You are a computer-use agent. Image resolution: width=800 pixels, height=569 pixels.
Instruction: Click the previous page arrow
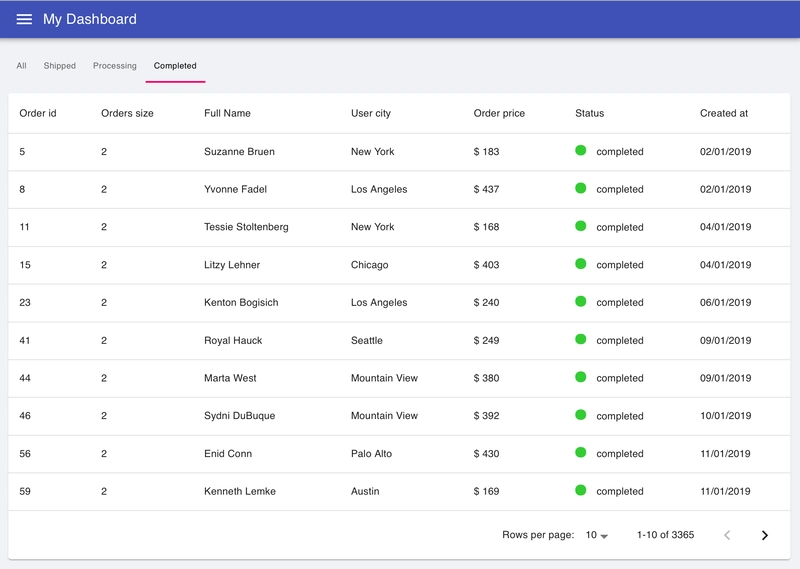(x=727, y=535)
